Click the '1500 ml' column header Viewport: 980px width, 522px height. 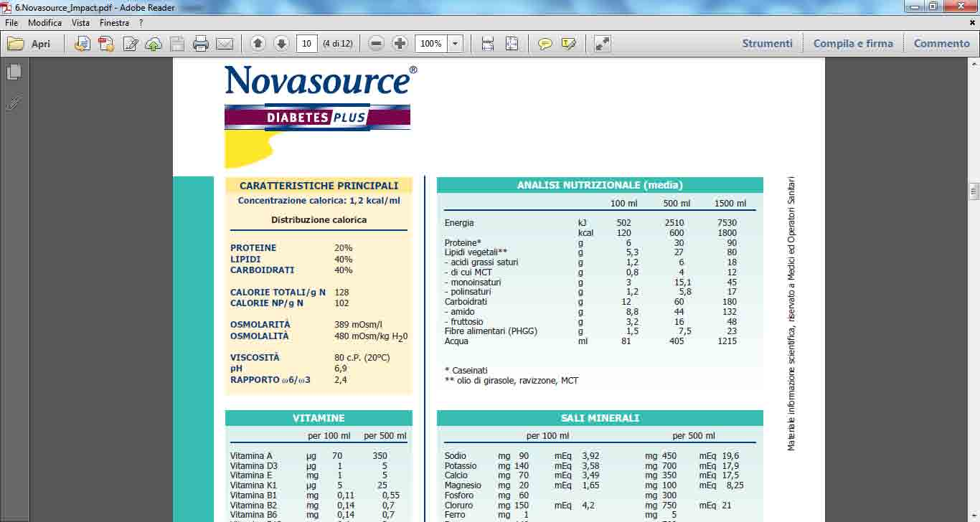(730, 204)
